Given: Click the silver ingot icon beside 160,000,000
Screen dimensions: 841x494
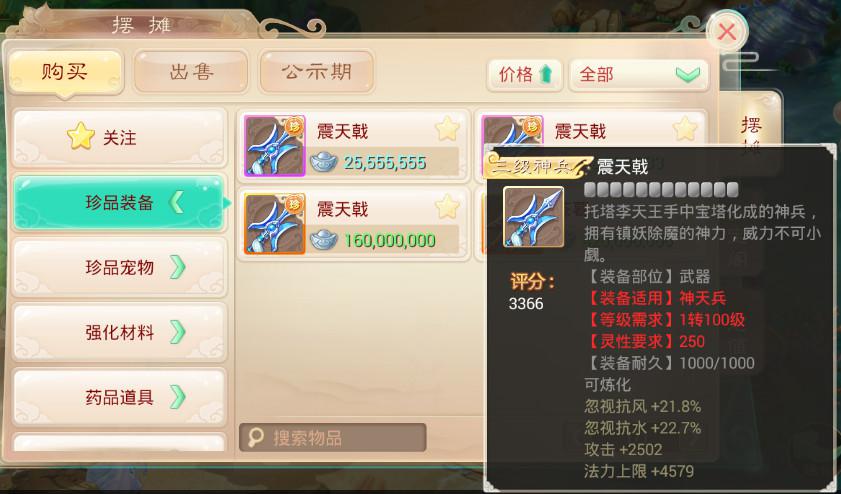Looking at the screenshot, I should [324, 240].
